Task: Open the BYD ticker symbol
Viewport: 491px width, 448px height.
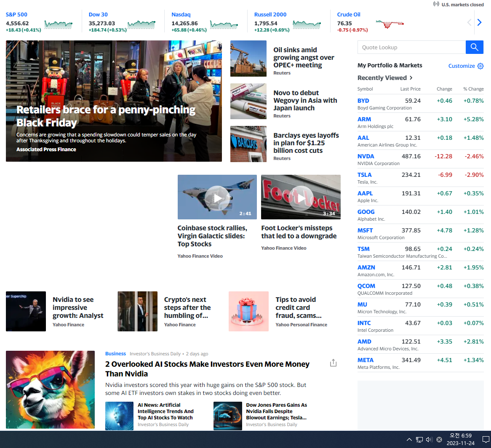Action: click(x=363, y=101)
